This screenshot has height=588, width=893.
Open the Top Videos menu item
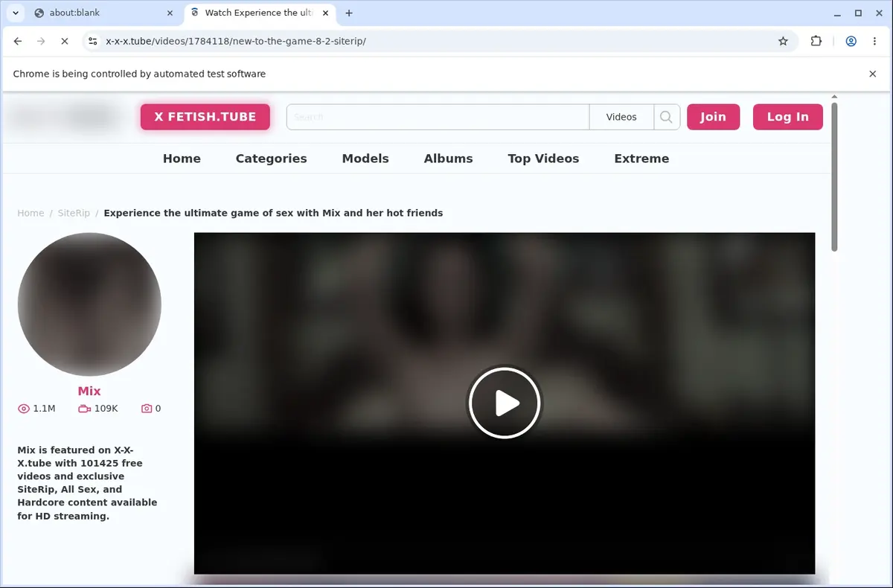tap(543, 159)
